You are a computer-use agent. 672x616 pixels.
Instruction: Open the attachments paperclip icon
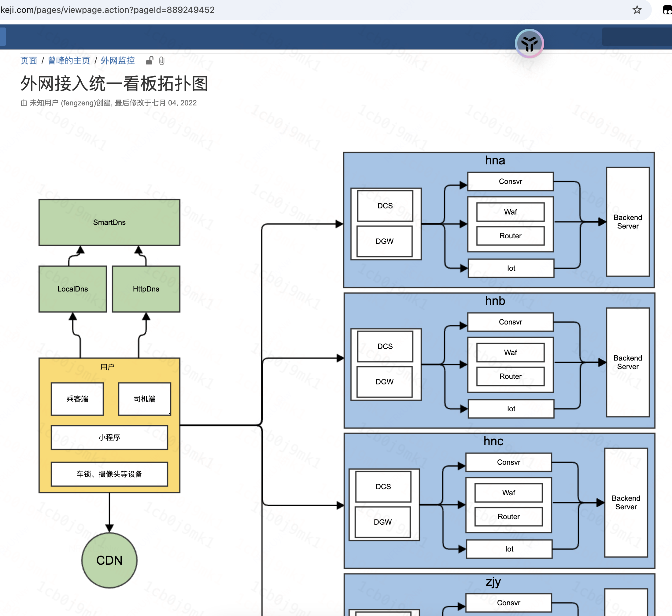(x=162, y=61)
